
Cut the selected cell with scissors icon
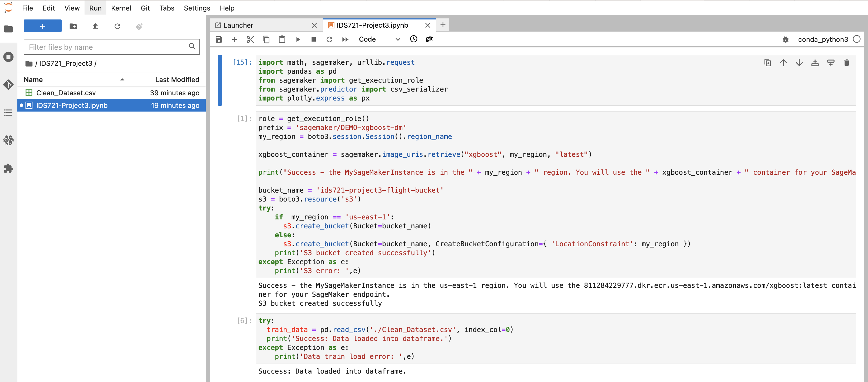(x=250, y=39)
